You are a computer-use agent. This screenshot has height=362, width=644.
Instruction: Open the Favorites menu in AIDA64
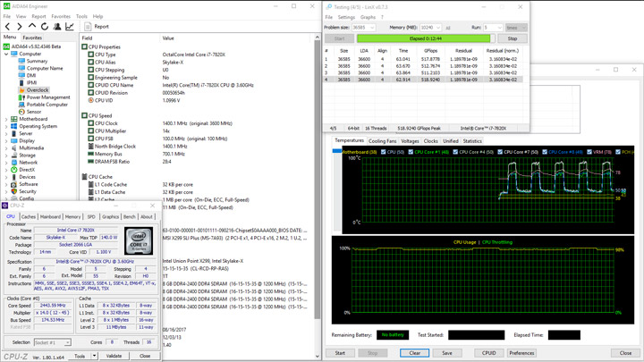click(x=61, y=16)
